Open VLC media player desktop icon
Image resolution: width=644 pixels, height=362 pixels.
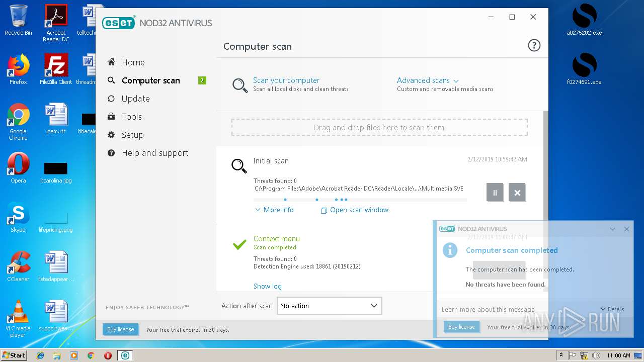click(18, 319)
